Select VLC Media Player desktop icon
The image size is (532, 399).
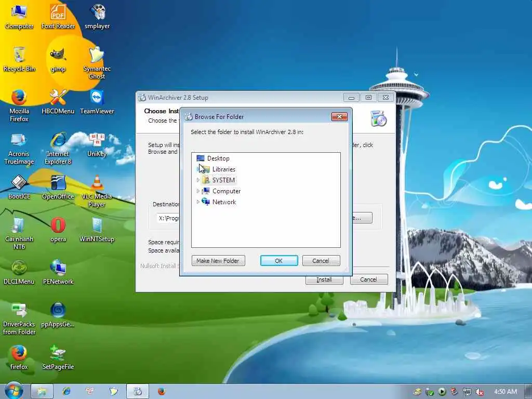[97, 191]
